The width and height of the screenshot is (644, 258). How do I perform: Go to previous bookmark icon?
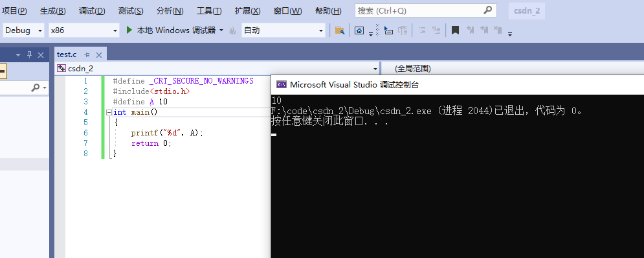[471, 30]
